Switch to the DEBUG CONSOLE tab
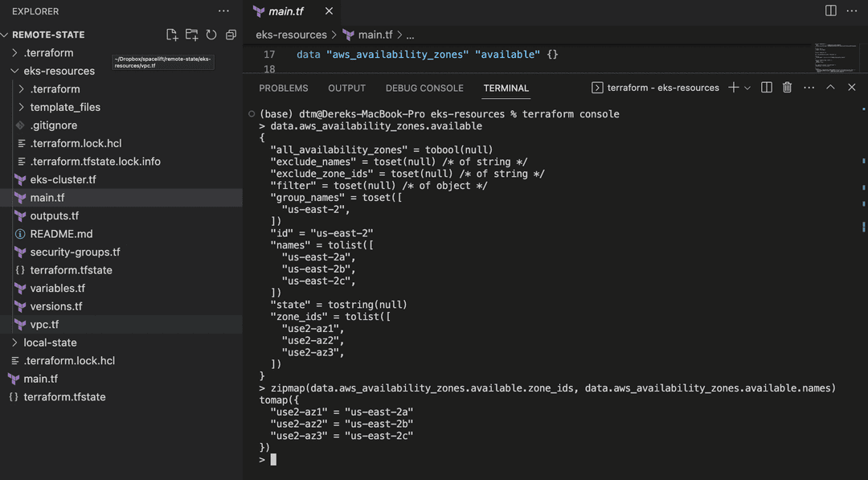The image size is (868, 480). pos(424,88)
